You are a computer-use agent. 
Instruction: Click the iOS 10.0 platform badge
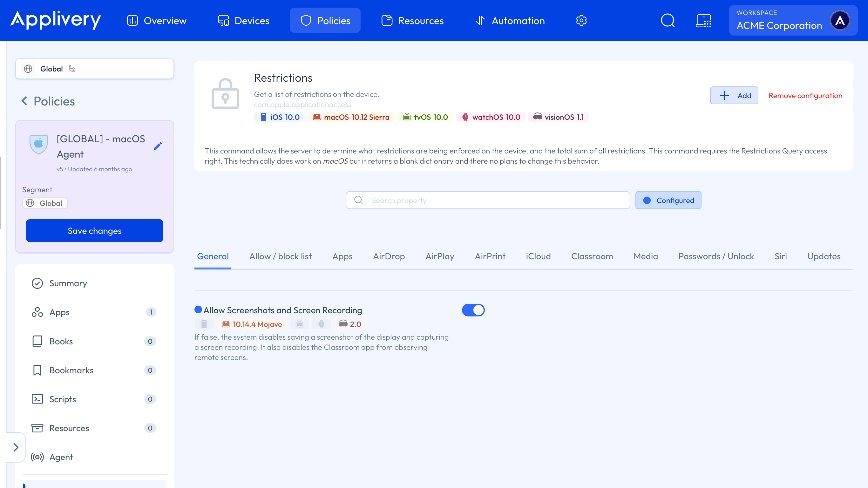[x=280, y=117]
